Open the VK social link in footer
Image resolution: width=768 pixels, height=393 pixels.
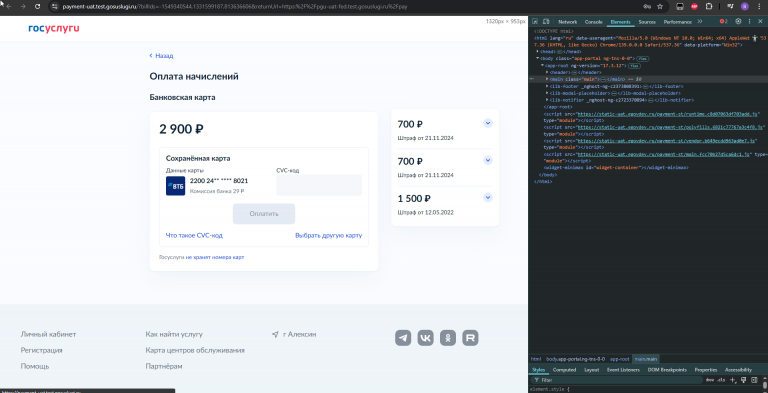[x=426, y=338]
